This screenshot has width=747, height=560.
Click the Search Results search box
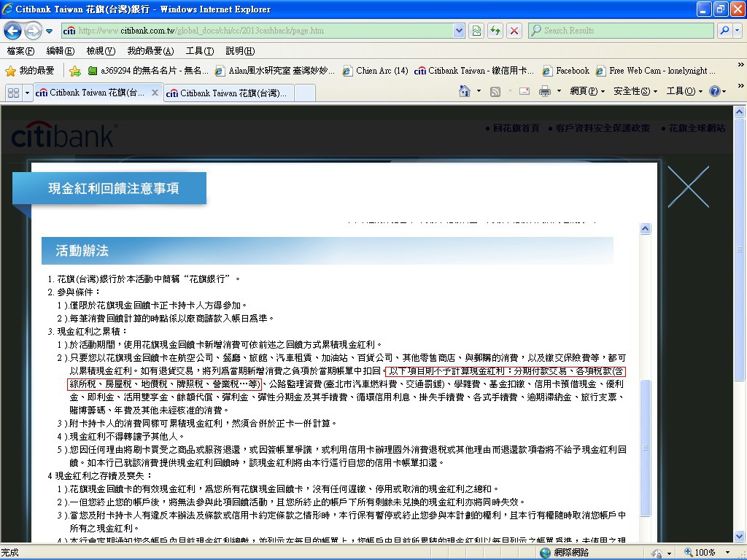621,31
